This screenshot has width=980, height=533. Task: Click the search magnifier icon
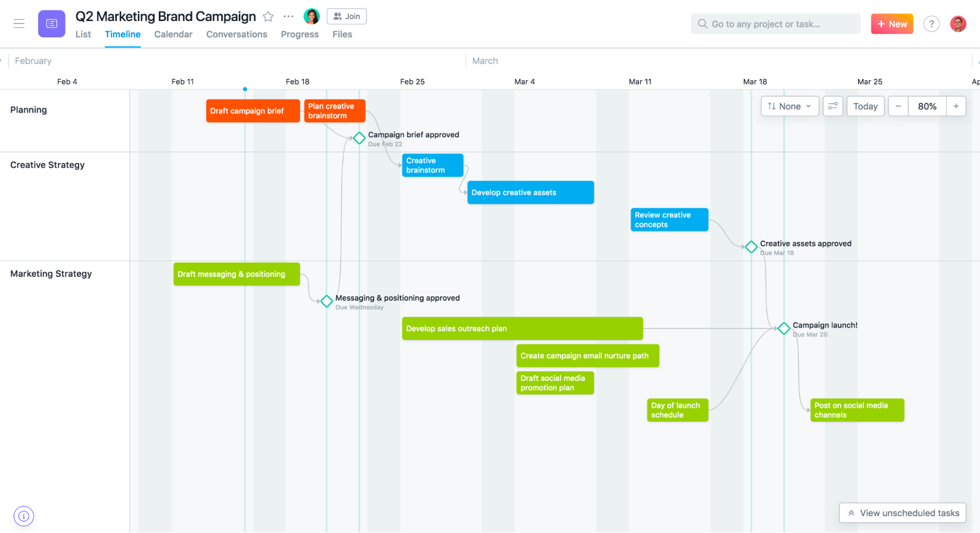tap(703, 24)
